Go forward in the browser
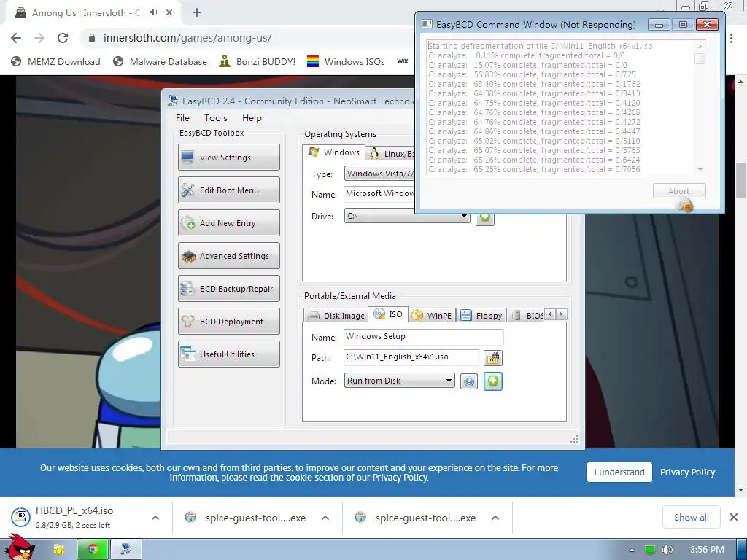The width and height of the screenshot is (747, 560). point(39,38)
